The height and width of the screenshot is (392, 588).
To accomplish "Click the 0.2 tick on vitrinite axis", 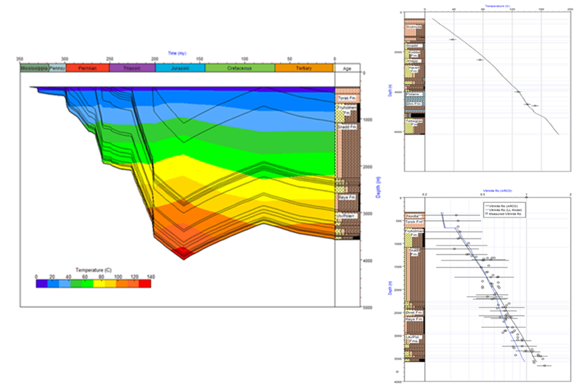I will click(x=425, y=194).
